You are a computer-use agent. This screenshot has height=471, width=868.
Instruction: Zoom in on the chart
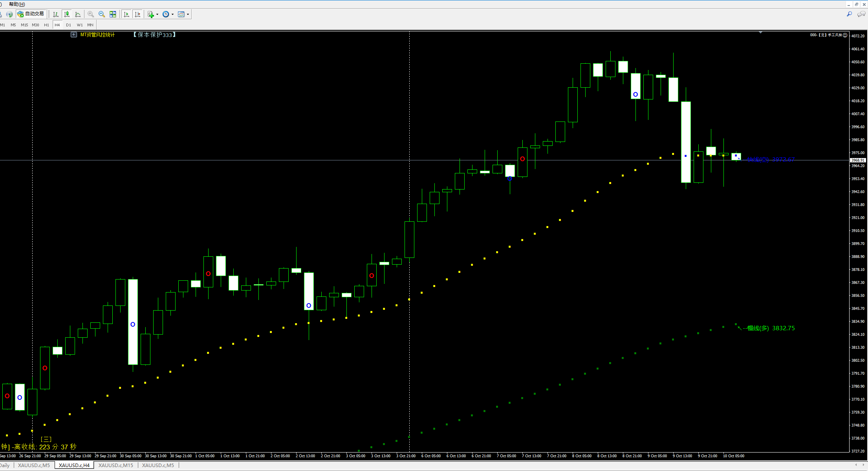click(x=91, y=14)
